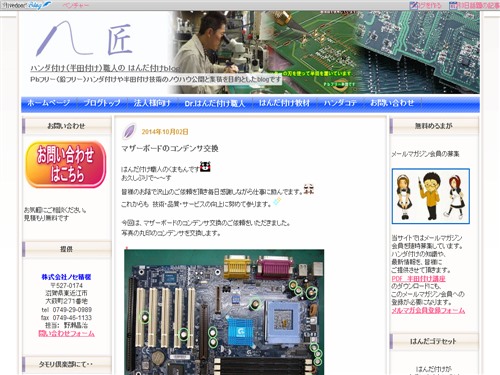Click the livedoor Blog logo icon
The image size is (500, 375).
(x=26, y=5)
